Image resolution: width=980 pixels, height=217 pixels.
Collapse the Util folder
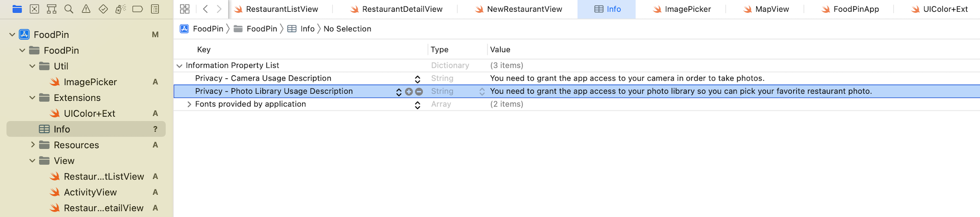[x=33, y=66]
